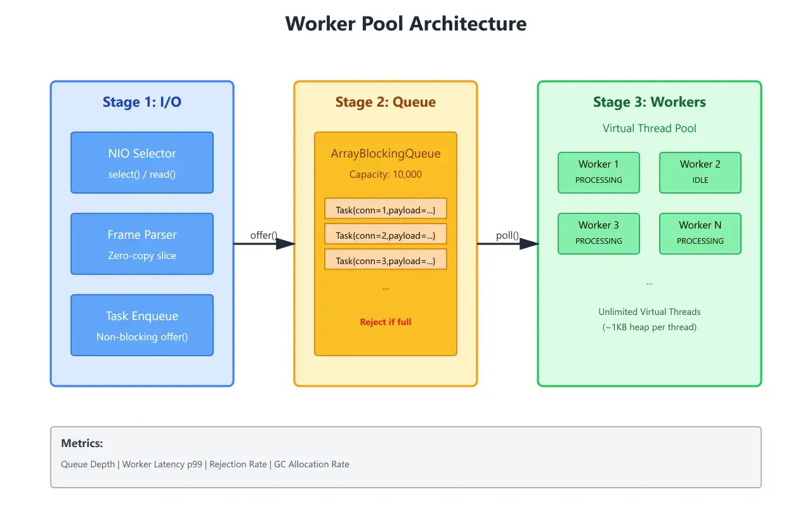Click the (~1KB heap per thread) note
This screenshot has height=508, width=812.
click(650, 327)
